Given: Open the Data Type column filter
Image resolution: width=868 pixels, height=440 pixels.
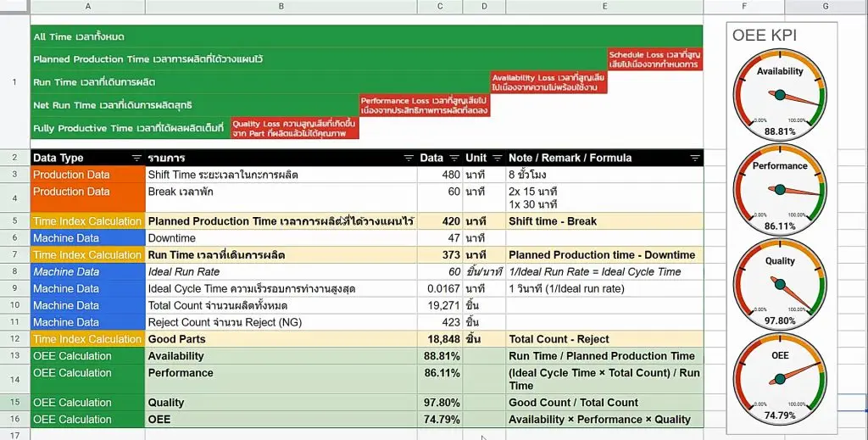Looking at the screenshot, I should (136, 158).
